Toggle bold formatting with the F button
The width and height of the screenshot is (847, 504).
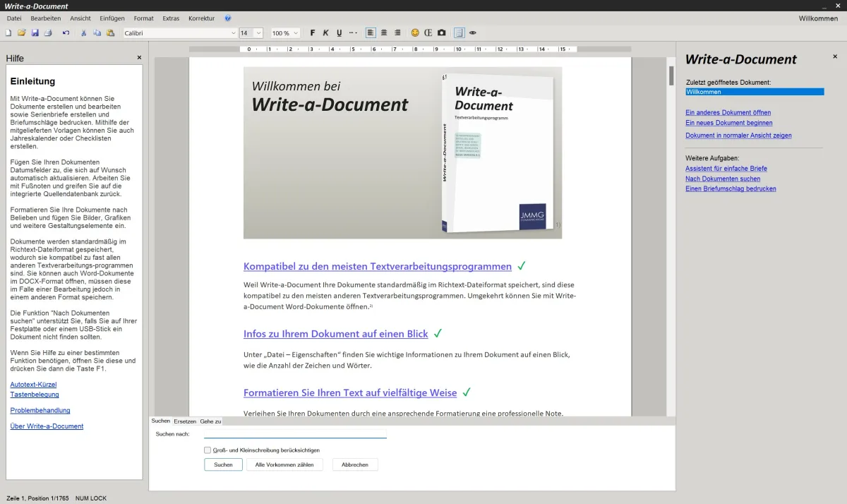[x=313, y=33]
